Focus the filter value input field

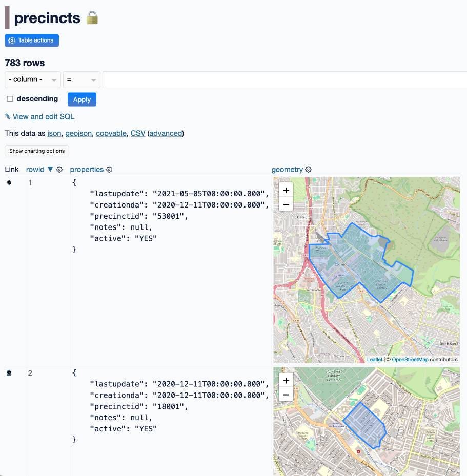click(x=285, y=79)
